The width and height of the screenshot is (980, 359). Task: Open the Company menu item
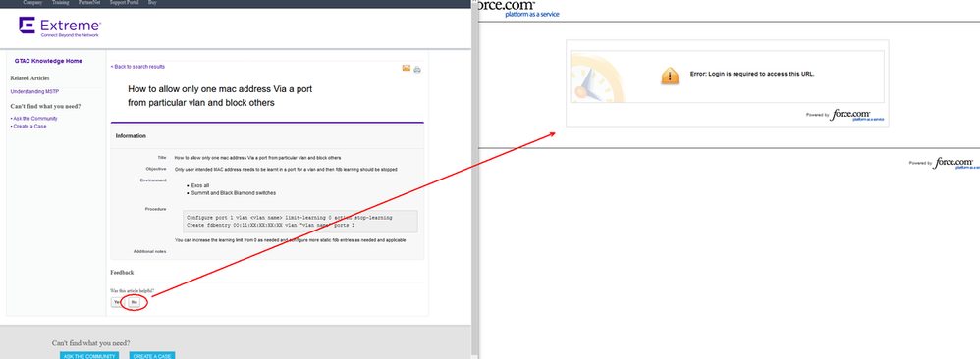(32, 3)
